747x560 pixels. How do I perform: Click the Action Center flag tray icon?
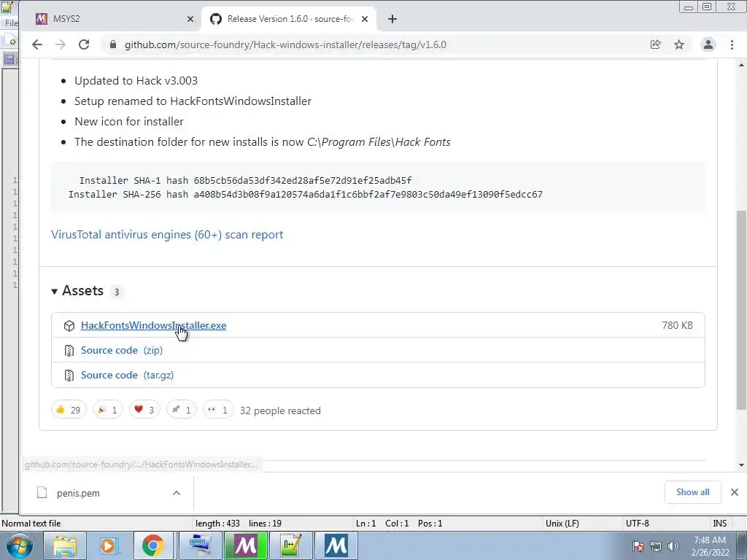pyautogui.click(x=638, y=546)
